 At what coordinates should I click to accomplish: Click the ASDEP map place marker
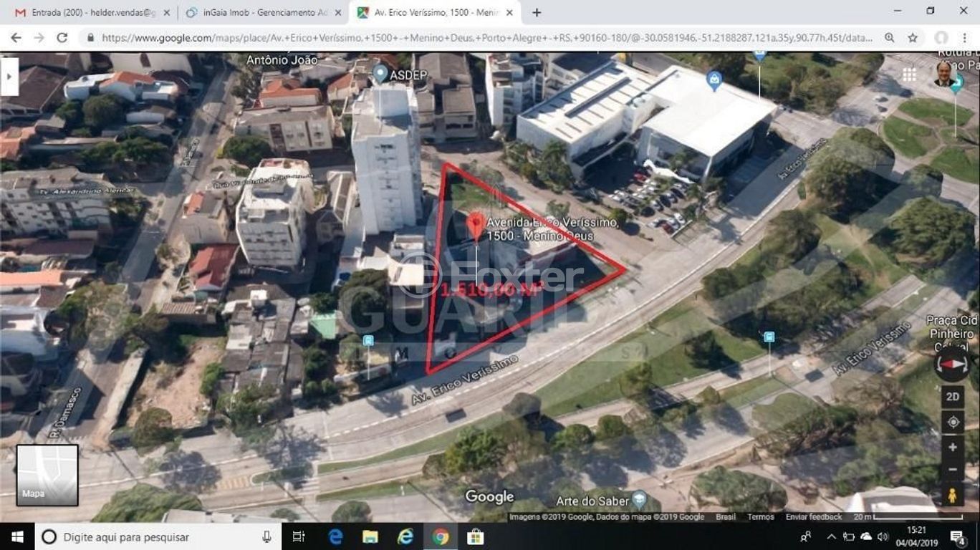click(x=380, y=72)
